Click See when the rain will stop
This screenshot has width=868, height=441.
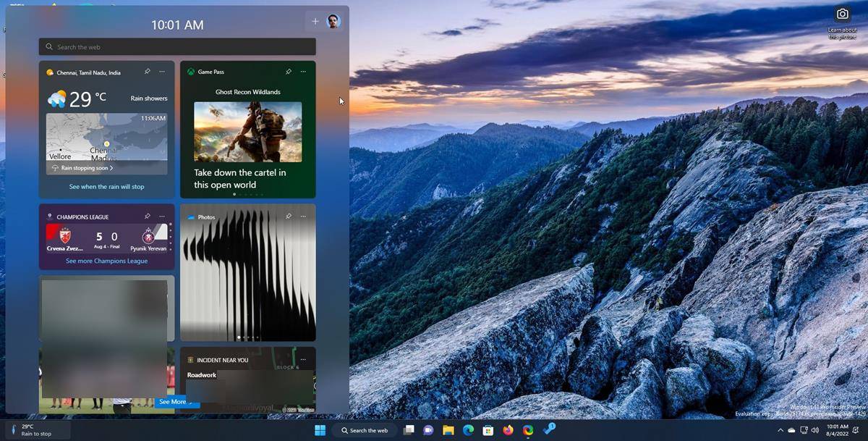pyautogui.click(x=106, y=186)
